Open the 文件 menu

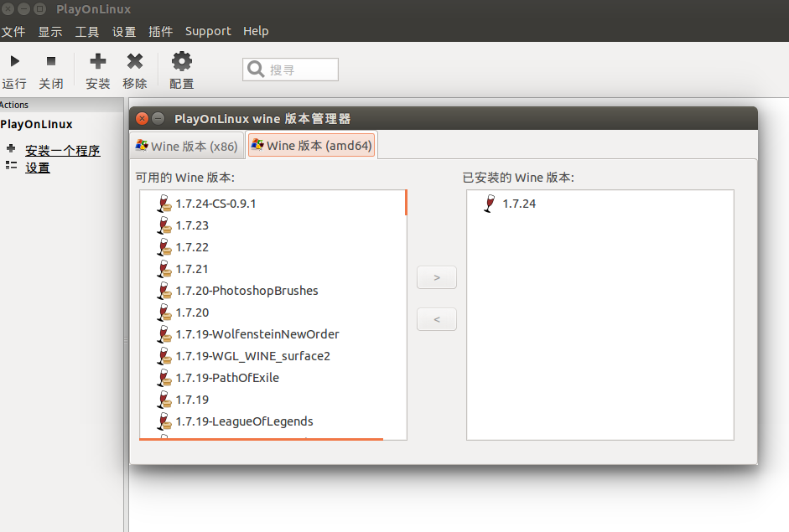coord(13,31)
